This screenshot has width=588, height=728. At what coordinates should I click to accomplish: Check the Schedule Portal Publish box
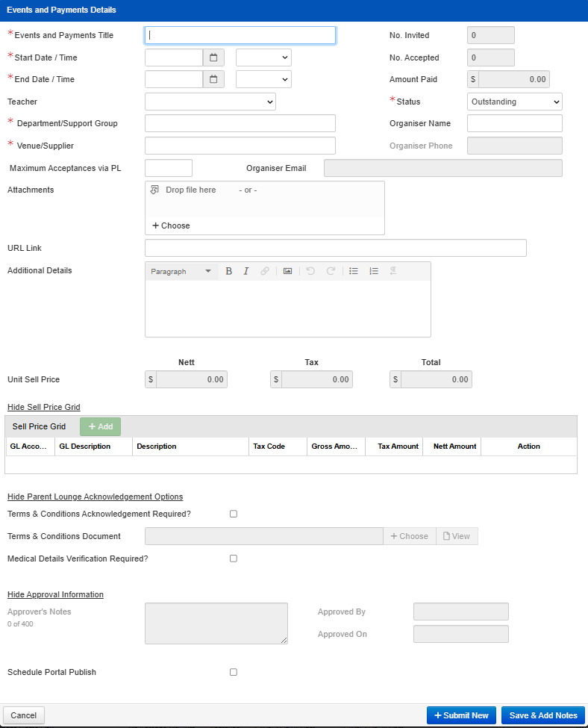[234, 672]
